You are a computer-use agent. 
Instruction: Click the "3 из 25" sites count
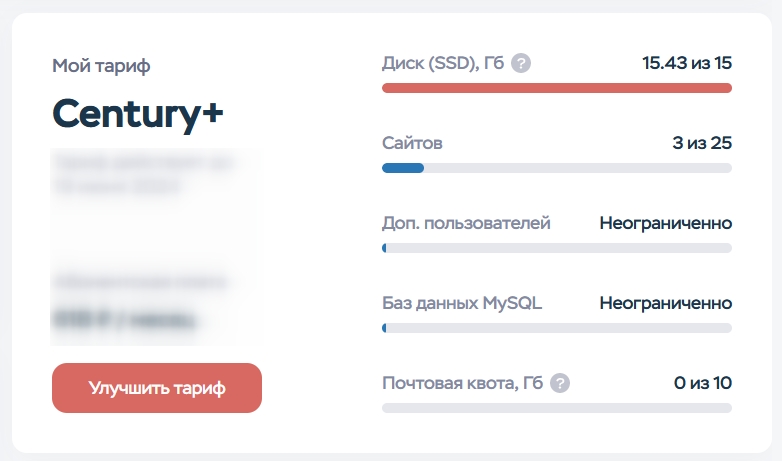[x=702, y=143]
